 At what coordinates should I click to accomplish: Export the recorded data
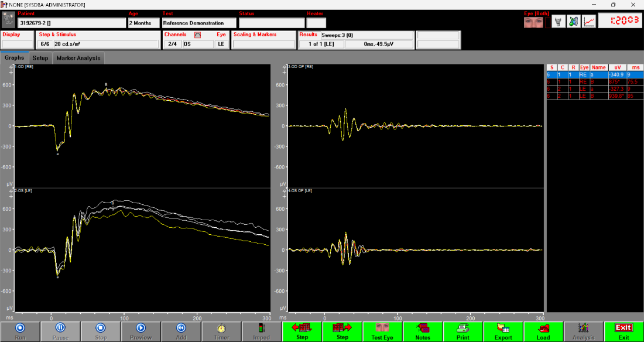[503, 331]
